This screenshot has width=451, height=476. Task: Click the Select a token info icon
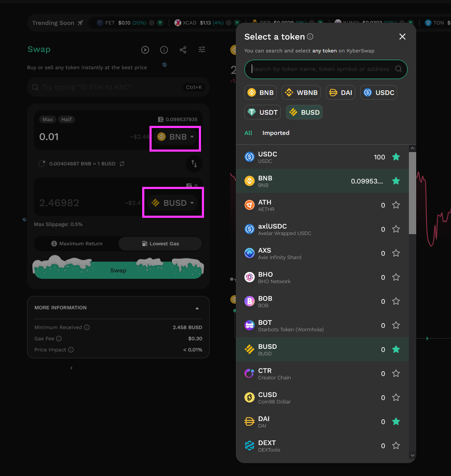[x=310, y=37]
